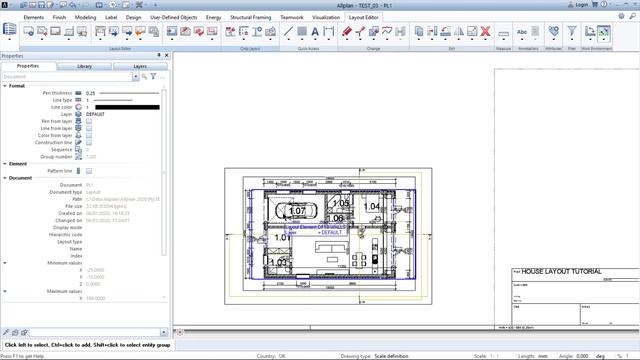Select the Text 'A' tool in Quick Access

pyautogui.click(x=315, y=31)
